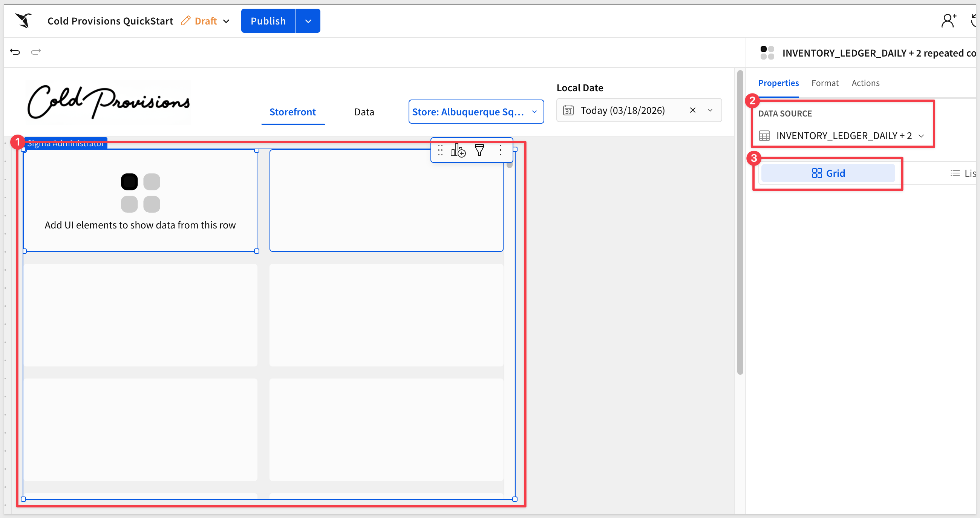The width and height of the screenshot is (980, 518).
Task: Open the three-dot more options menu
Action: pos(500,150)
